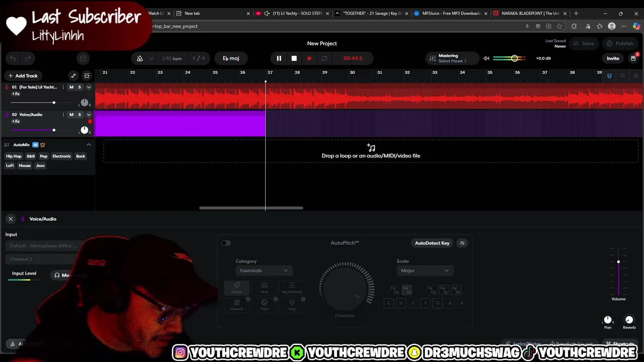Open the Shortcuts panel button
Image resolution: width=644 pixels, height=362 pixels.
(620, 344)
